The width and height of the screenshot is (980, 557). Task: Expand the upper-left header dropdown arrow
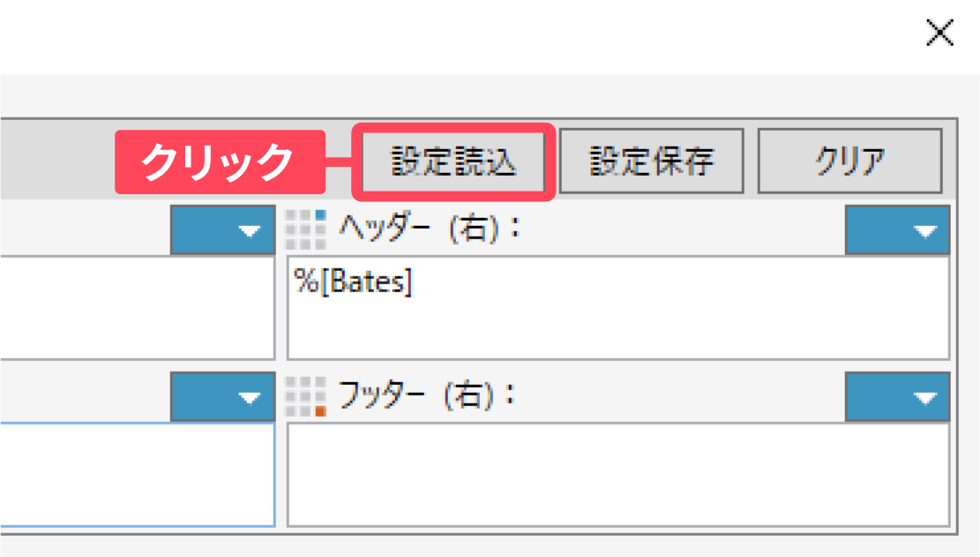point(222,230)
